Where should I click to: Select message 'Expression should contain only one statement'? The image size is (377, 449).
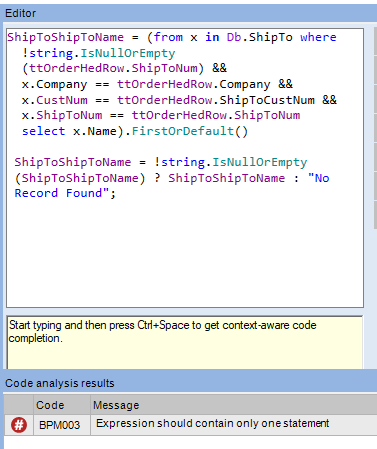[212, 423]
